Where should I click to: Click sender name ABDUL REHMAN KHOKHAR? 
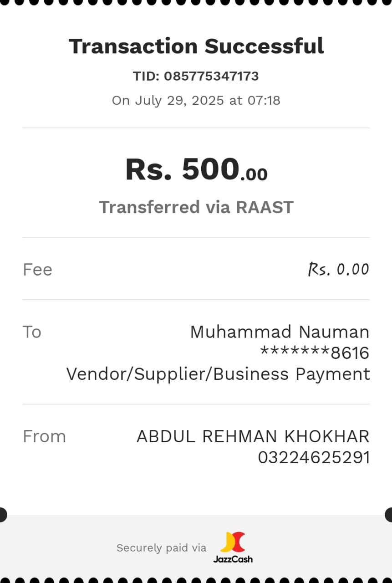click(253, 436)
